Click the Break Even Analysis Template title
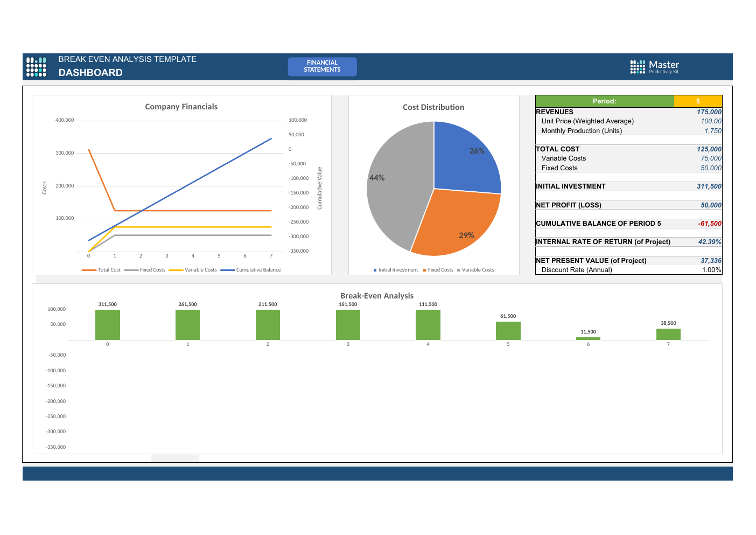The image size is (756, 535). (x=128, y=59)
